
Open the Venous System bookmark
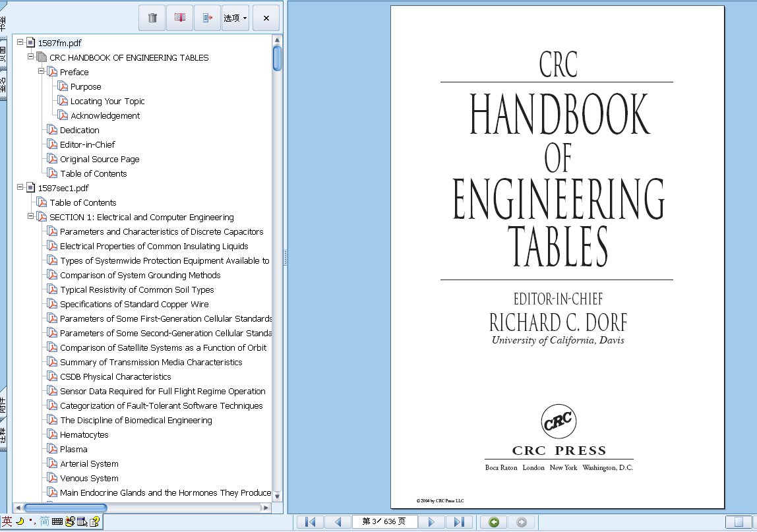(89, 478)
